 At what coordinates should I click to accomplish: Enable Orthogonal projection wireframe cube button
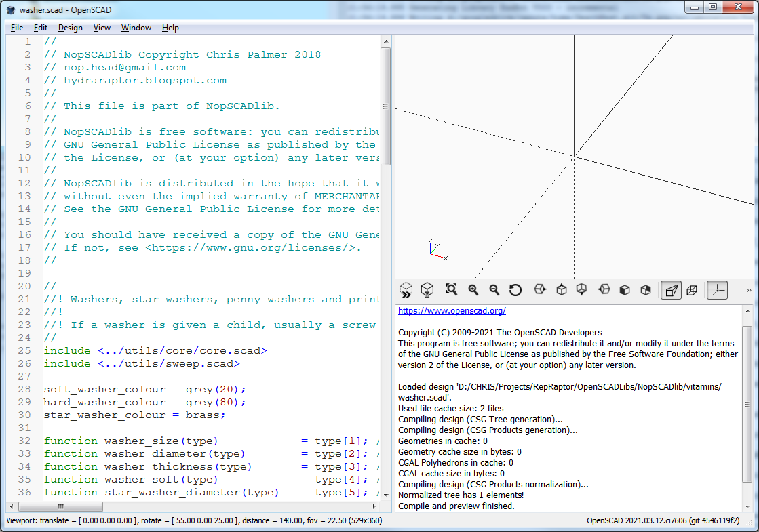pyautogui.click(x=692, y=290)
